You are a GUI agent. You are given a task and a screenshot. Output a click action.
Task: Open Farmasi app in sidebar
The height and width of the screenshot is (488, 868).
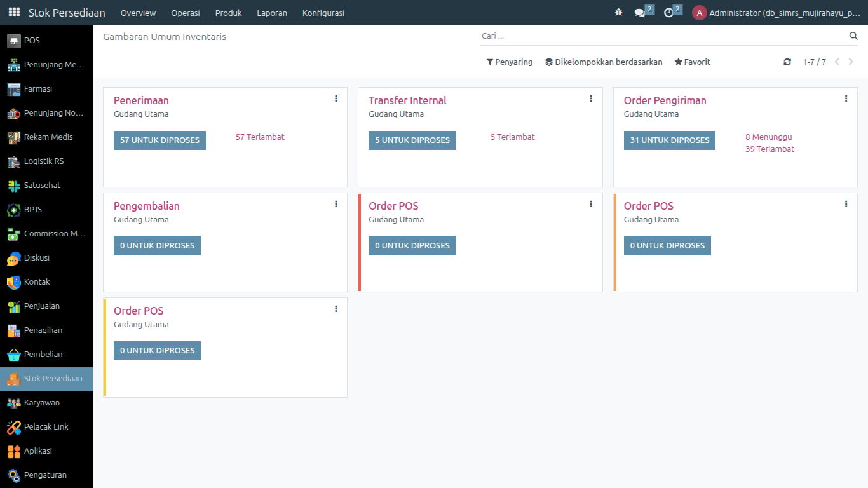[38, 89]
